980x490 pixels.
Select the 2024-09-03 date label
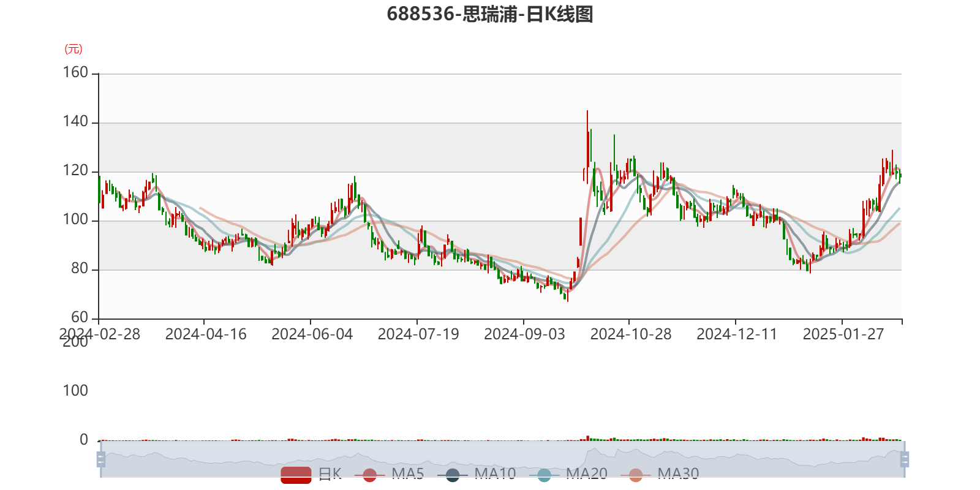click(525, 334)
